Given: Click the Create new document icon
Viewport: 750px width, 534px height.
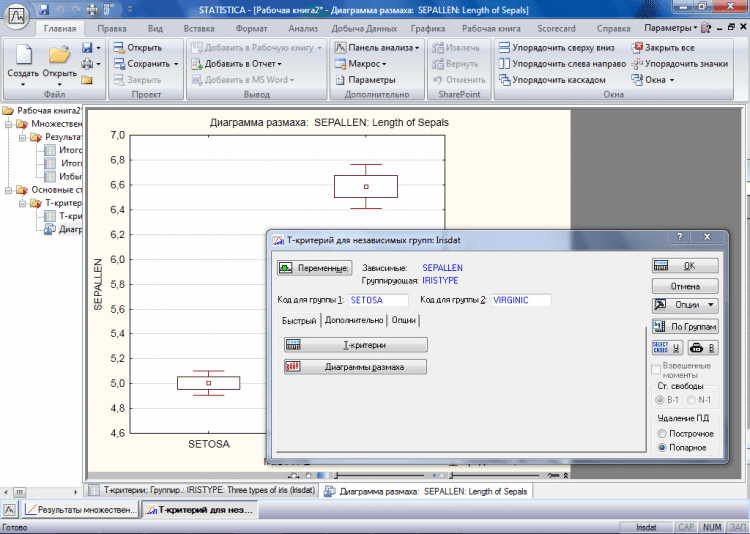Looking at the screenshot, I should [x=23, y=55].
